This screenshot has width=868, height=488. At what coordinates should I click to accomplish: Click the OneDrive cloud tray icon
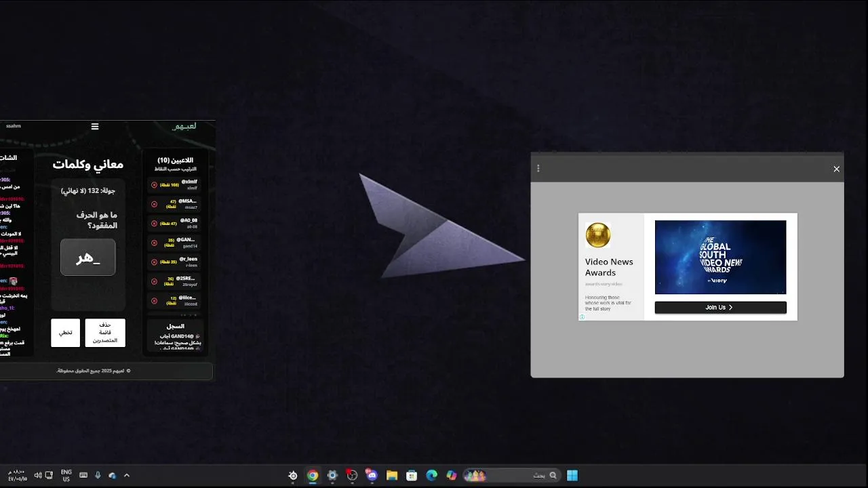click(x=113, y=476)
